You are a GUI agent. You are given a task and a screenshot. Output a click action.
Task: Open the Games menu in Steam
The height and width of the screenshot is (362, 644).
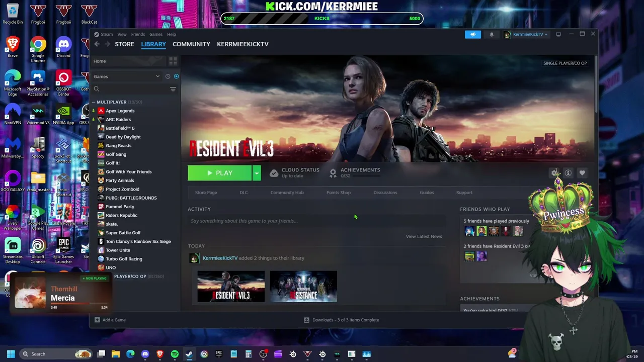tap(155, 34)
